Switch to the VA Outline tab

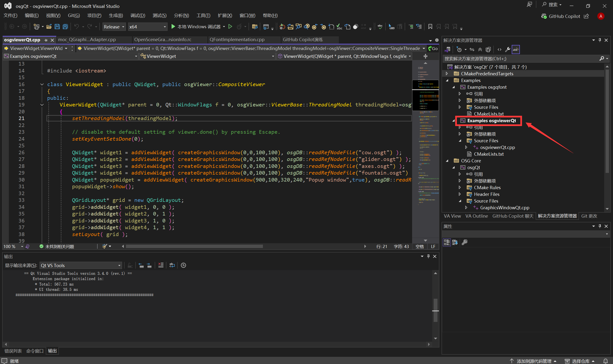tap(477, 216)
